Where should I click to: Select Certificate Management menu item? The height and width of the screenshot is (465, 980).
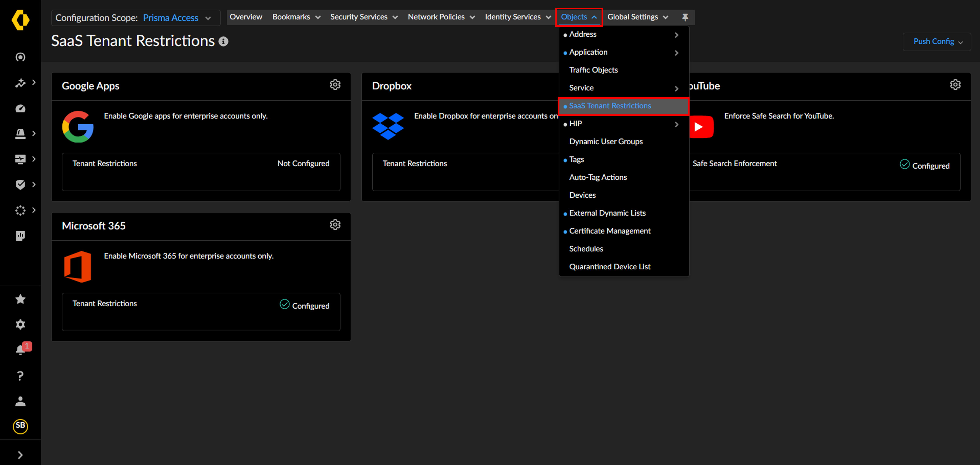tap(624, 231)
